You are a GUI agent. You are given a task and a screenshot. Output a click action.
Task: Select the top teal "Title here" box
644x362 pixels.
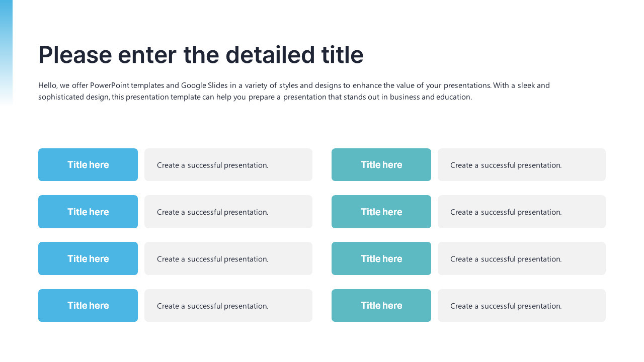(381, 164)
